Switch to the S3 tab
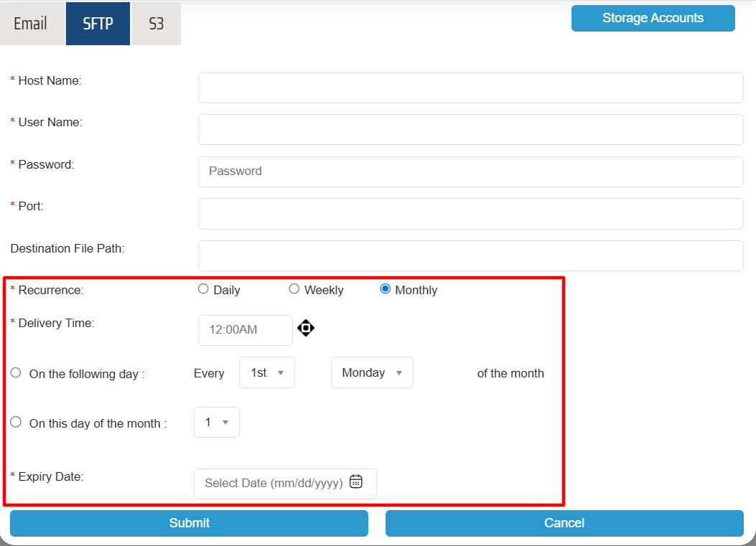This screenshot has height=546, width=756. [156, 24]
